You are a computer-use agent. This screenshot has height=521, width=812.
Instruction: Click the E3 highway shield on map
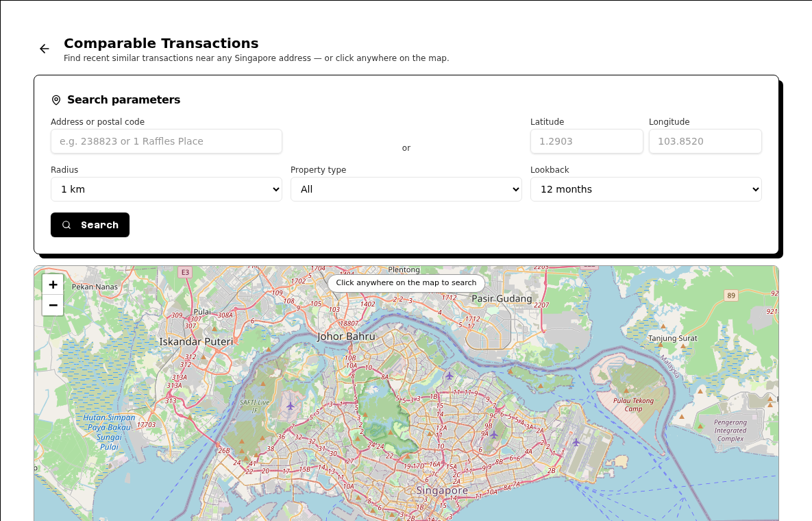(x=185, y=272)
